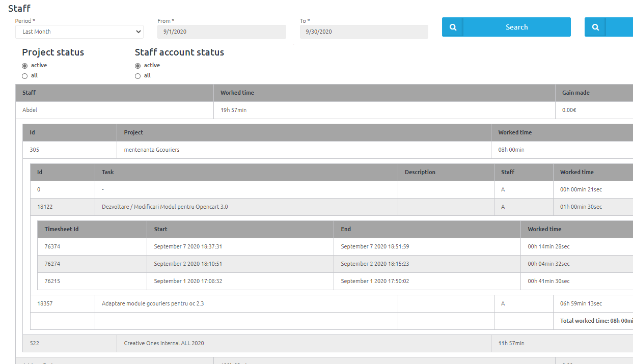The width and height of the screenshot is (633, 364).
Task: Click task id 18122 cell
Action: (63, 207)
